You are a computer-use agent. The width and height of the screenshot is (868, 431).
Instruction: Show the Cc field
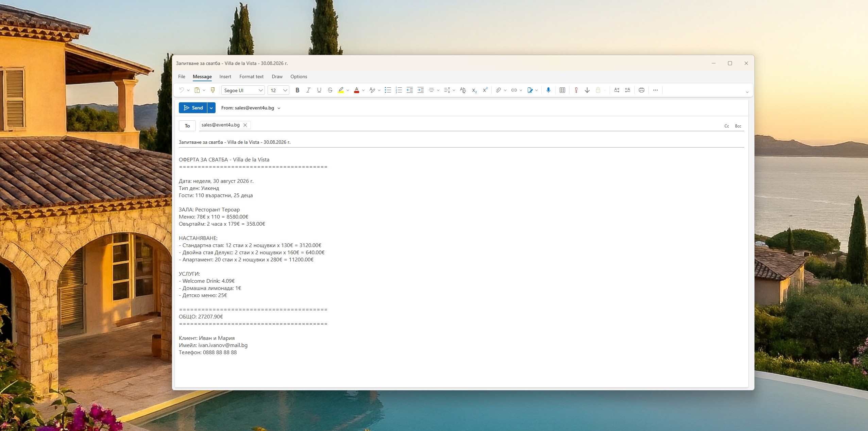pyautogui.click(x=727, y=126)
